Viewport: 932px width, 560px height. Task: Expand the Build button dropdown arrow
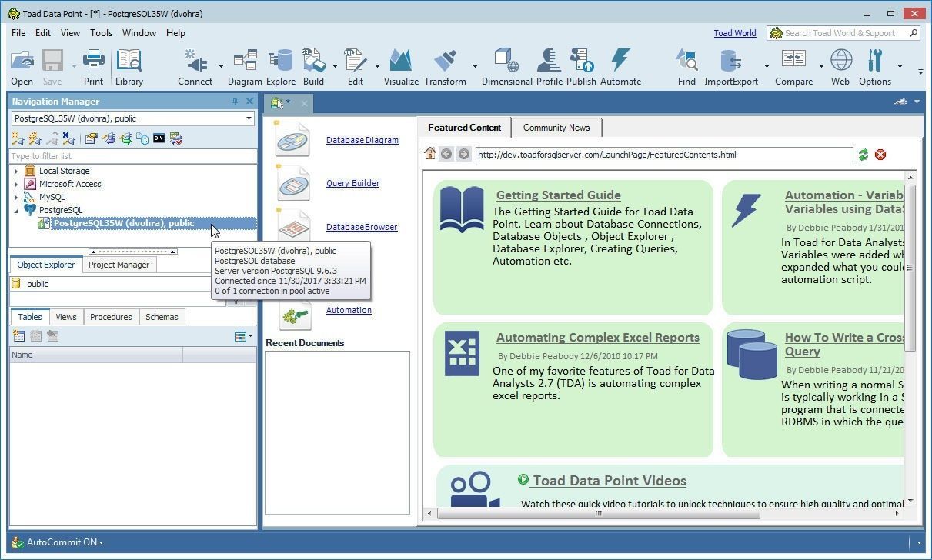coord(335,68)
